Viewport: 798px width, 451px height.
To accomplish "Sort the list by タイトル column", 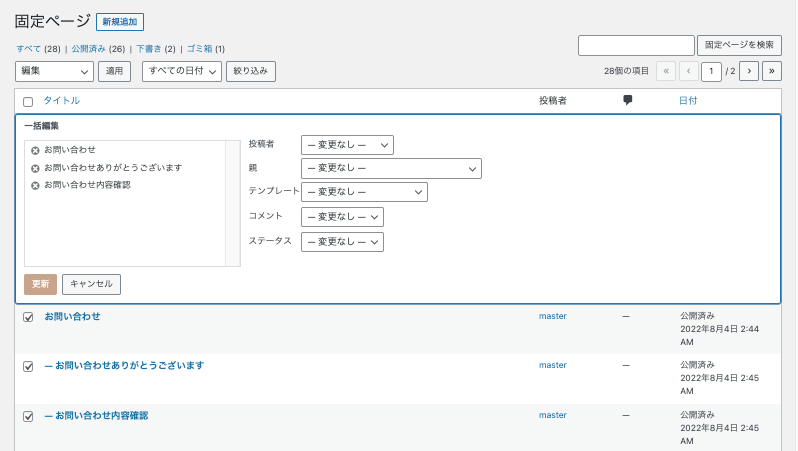I will click(x=61, y=101).
